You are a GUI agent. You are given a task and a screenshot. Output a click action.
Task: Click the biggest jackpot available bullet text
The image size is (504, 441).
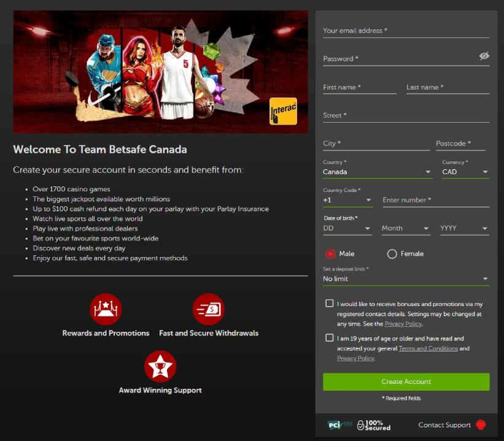pyautogui.click(x=101, y=199)
